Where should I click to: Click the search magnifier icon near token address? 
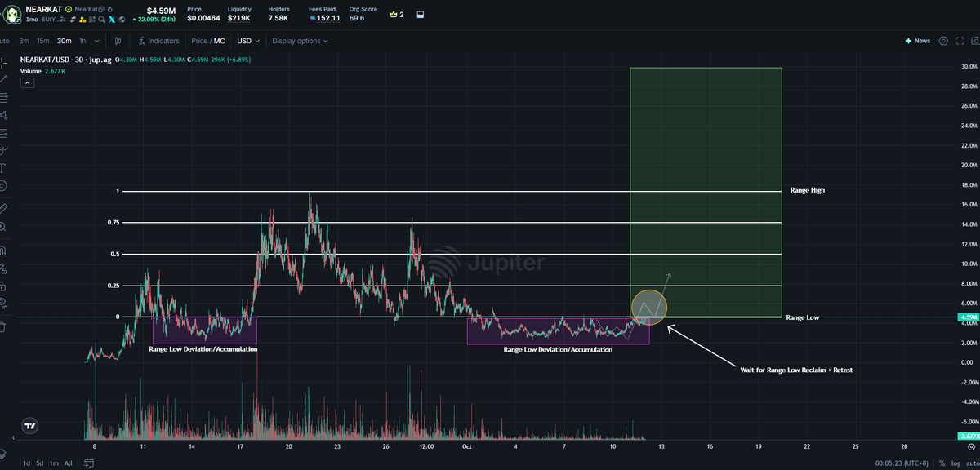(100, 19)
